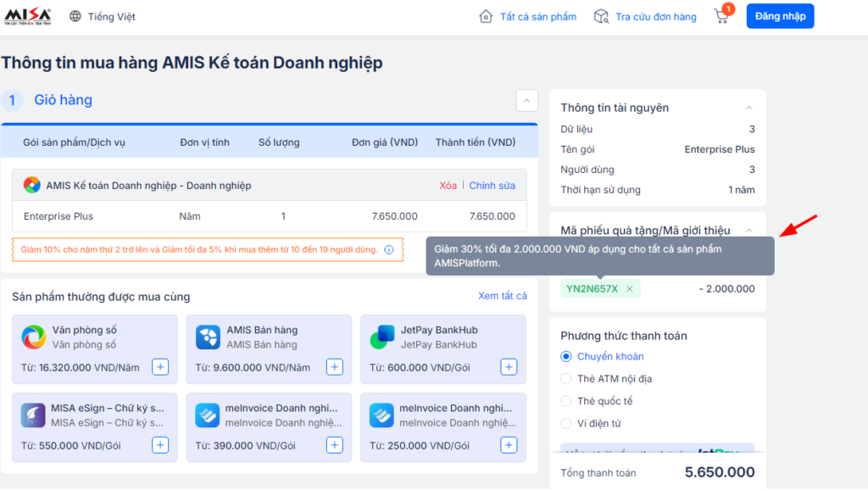Image resolution: width=868 pixels, height=491 pixels.
Task: Click the order lookup box icon
Action: [x=601, y=16]
